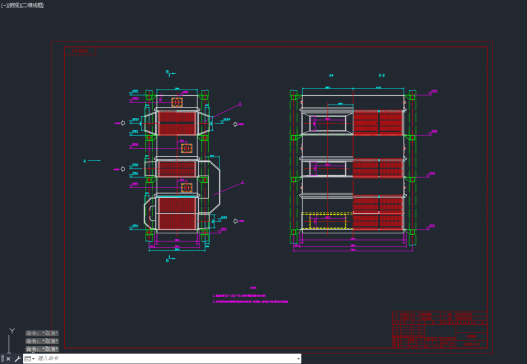Select the A-A section view title
This screenshot has height=364, width=527.
[331, 76]
